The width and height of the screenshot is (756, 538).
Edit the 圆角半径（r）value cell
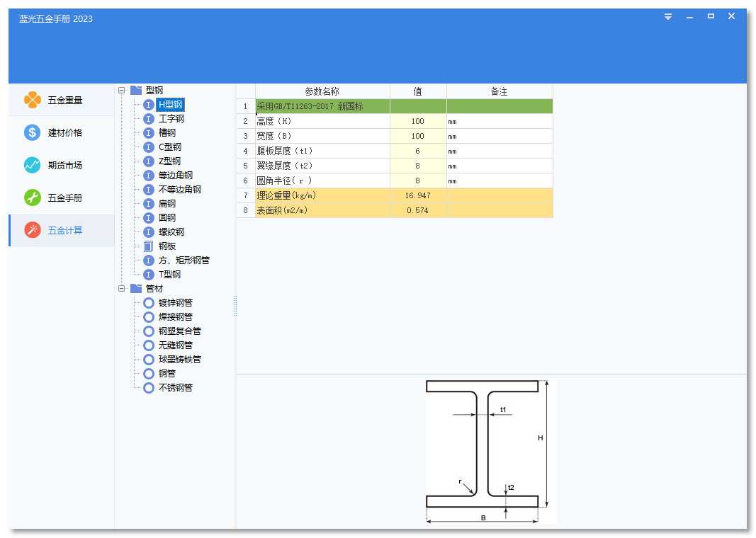pyautogui.click(x=418, y=181)
